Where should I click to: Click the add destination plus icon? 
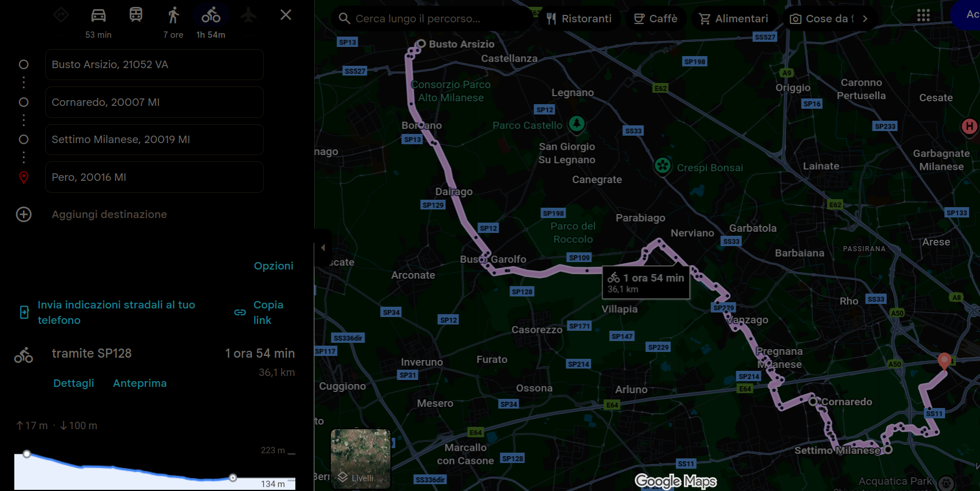(x=23, y=215)
